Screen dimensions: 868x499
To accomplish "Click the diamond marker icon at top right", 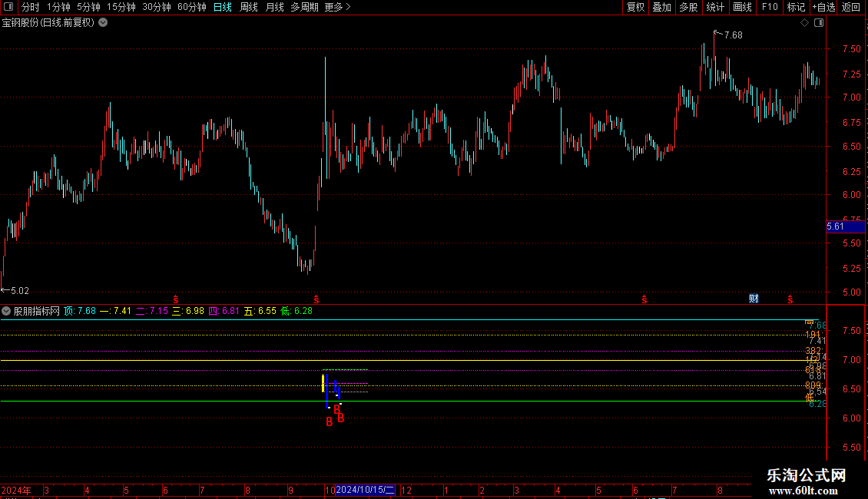I will [804, 22].
